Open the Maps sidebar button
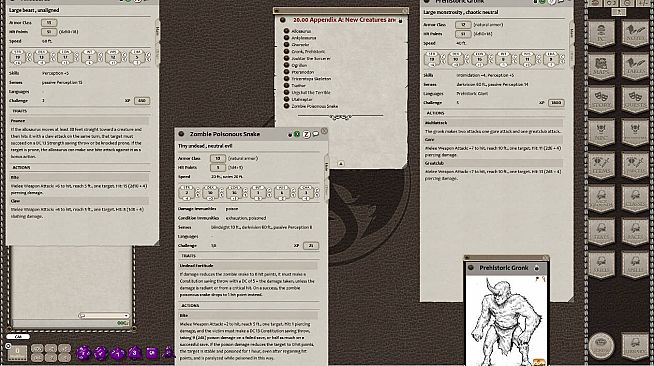The height and width of the screenshot is (366, 654). coord(601,66)
